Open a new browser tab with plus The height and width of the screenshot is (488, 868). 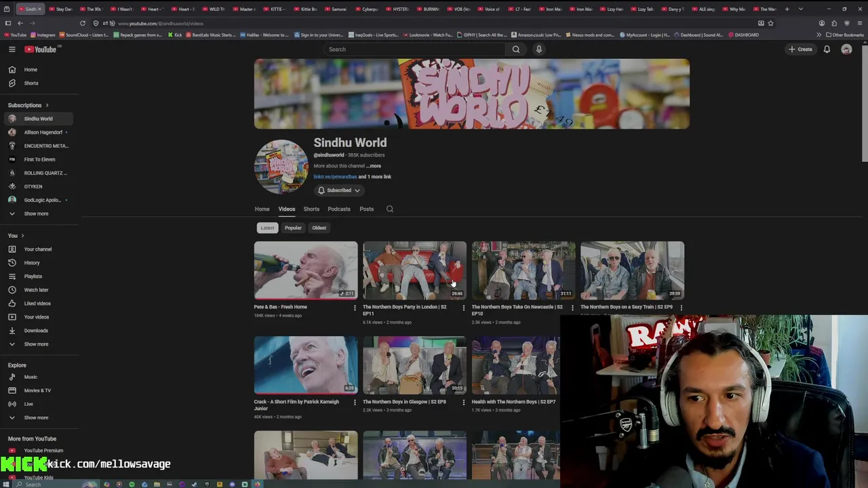[787, 9]
